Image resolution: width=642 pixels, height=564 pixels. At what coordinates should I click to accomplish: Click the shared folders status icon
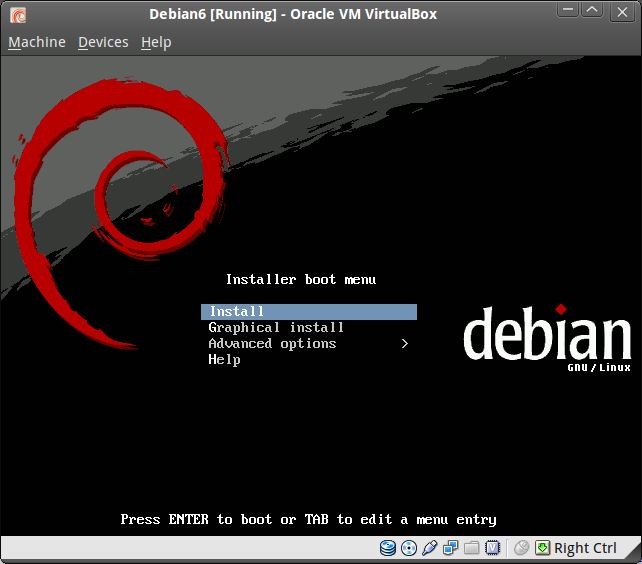[472, 548]
